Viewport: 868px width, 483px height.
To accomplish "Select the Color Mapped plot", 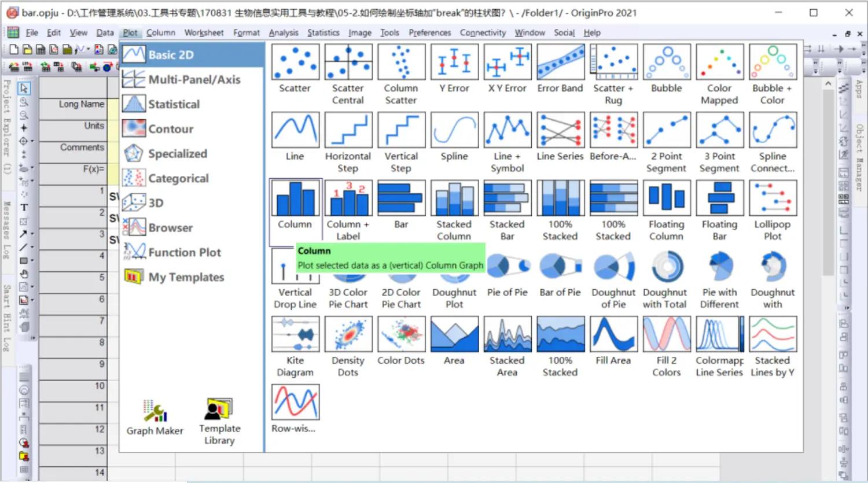I will (720, 62).
